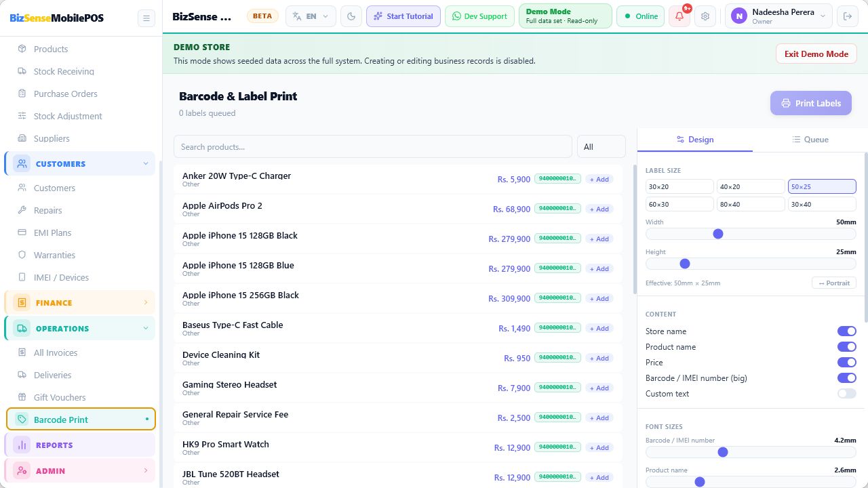Switch to the Design tab
This screenshot has width=868, height=488.
point(695,140)
